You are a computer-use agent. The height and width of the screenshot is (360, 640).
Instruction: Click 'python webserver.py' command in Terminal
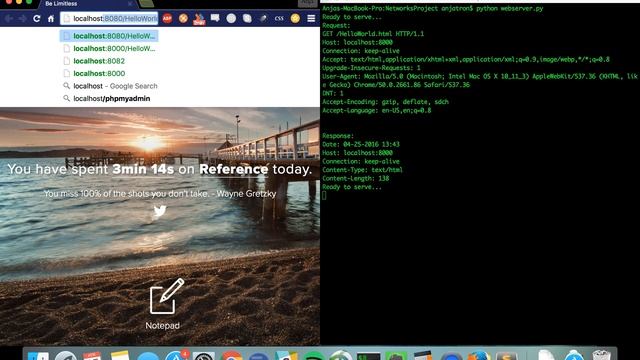click(x=509, y=8)
